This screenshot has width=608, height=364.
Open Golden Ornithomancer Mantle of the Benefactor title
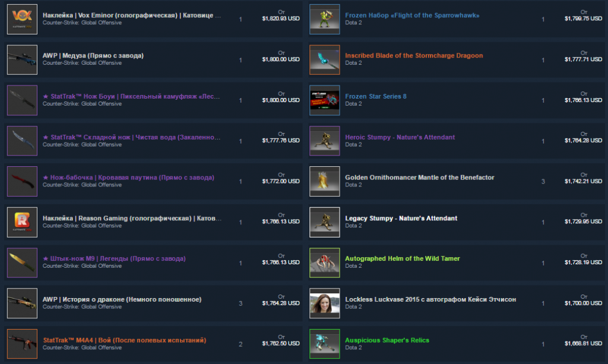[x=420, y=178]
